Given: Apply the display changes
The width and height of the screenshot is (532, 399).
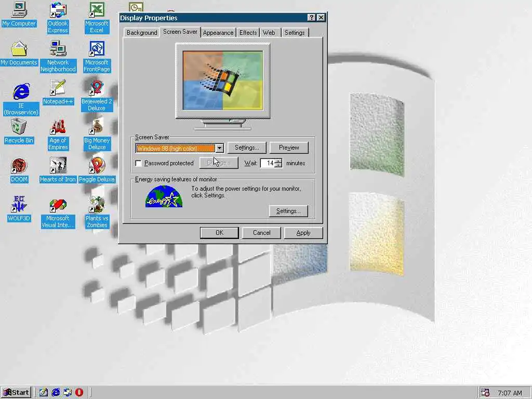Looking at the screenshot, I should (303, 233).
